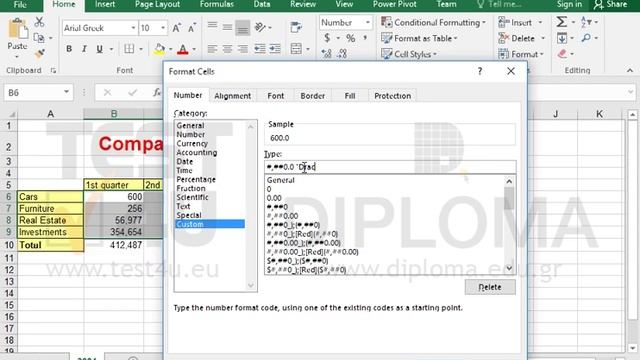Toggle the Bottom Align button
This screenshot has width=640, height=360.
[242, 27]
